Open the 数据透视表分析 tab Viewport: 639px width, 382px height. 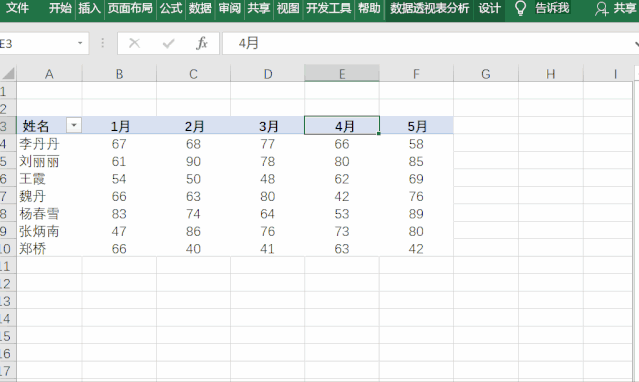(x=429, y=8)
